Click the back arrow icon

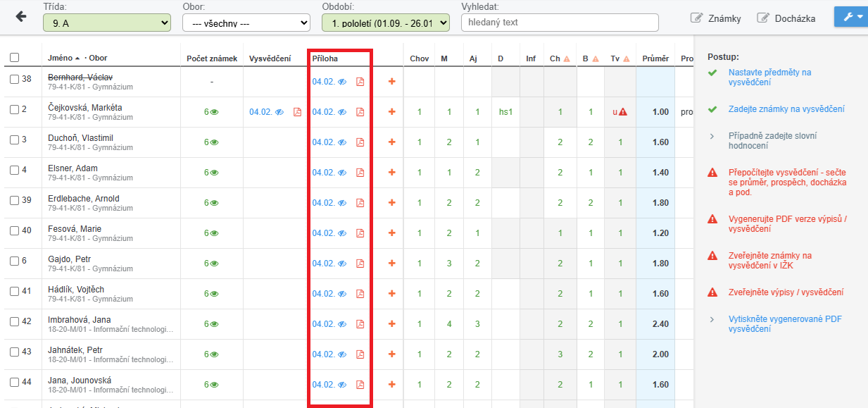(20, 17)
